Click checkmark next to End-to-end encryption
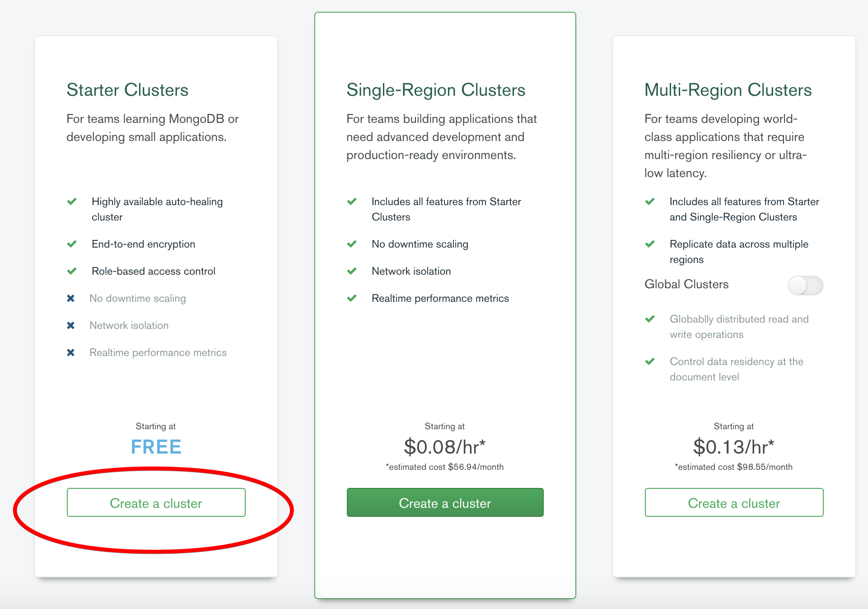This screenshot has width=868, height=609. pos(72,244)
